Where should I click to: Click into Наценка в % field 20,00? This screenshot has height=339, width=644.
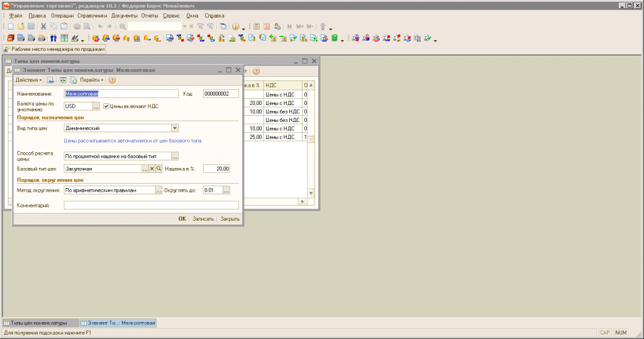tap(216, 169)
